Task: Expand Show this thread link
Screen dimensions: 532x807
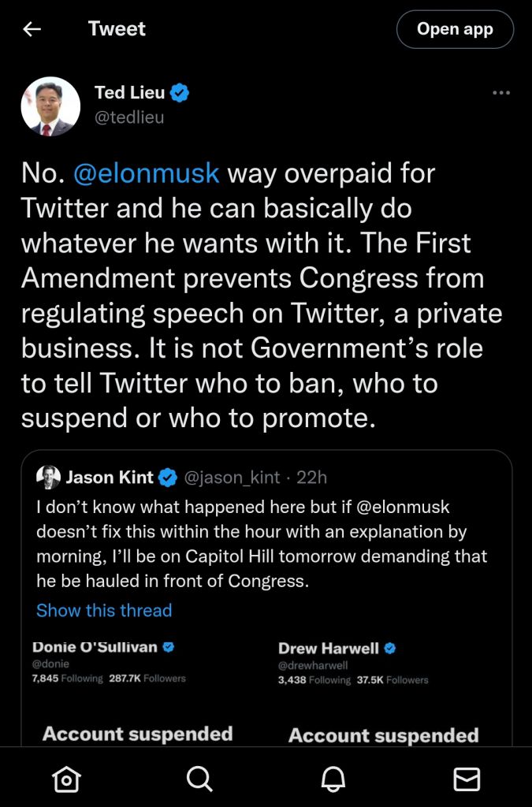Action: tap(104, 610)
